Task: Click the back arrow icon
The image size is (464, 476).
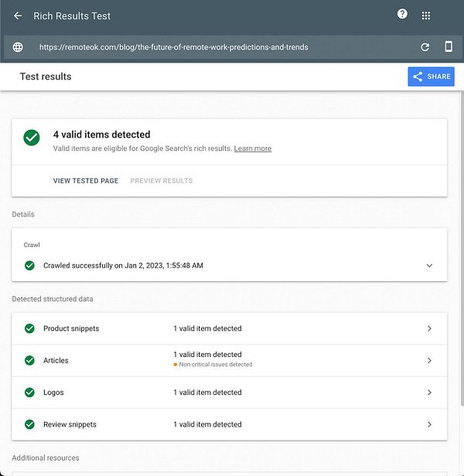Action: pyautogui.click(x=18, y=15)
